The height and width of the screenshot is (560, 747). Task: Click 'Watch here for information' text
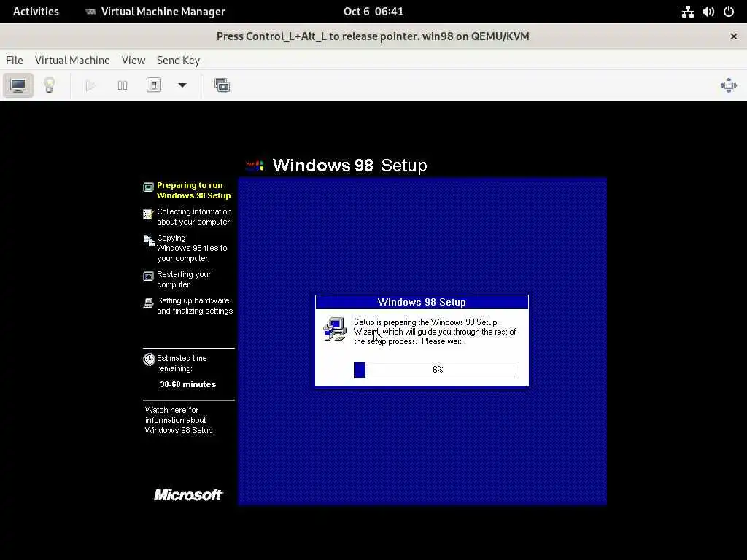pos(179,420)
